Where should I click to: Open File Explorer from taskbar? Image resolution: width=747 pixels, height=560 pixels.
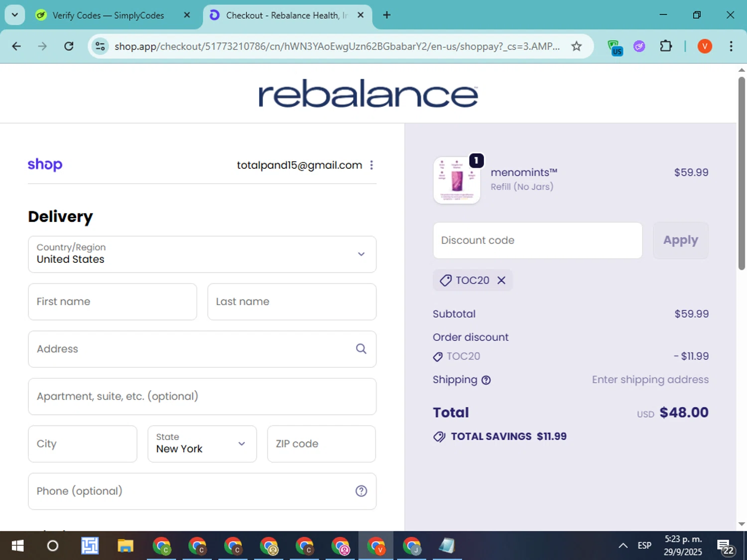coord(125,546)
